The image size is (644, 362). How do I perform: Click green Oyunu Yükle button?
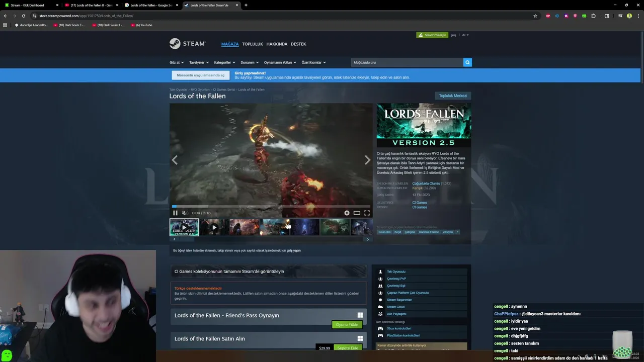click(347, 325)
